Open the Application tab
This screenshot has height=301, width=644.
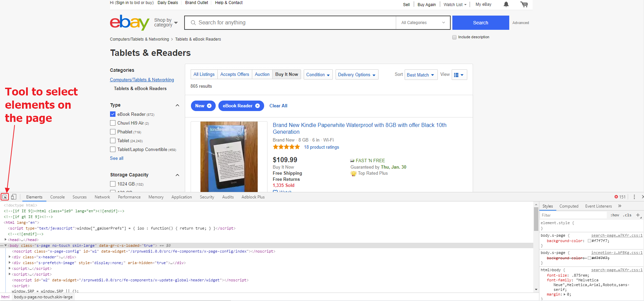181,197
